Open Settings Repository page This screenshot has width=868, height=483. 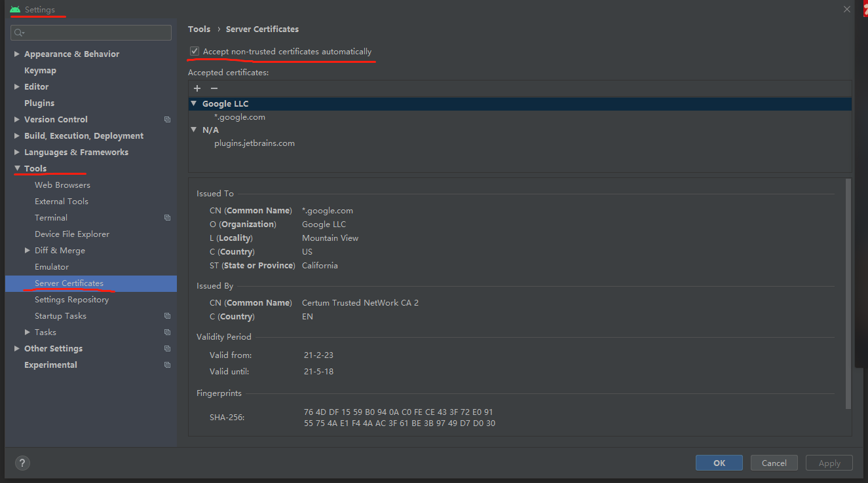(x=71, y=300)
